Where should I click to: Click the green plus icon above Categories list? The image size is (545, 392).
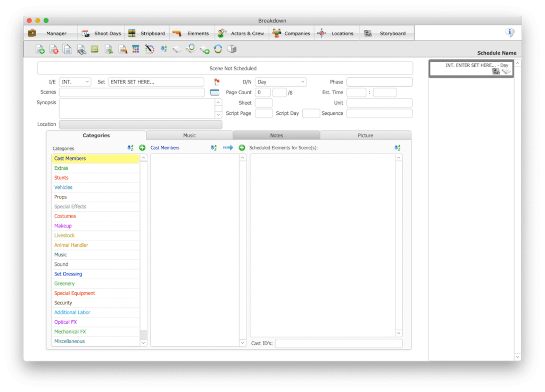(142, 148)
